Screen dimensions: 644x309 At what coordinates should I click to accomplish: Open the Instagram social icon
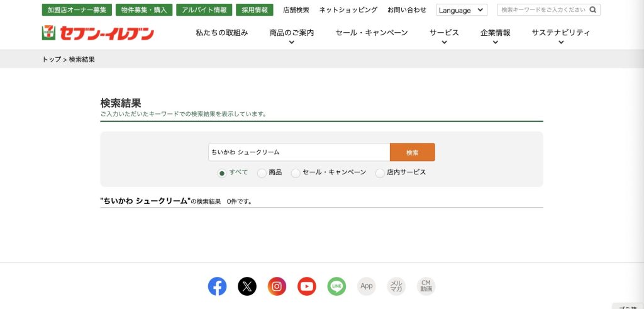tap(277, 286)
